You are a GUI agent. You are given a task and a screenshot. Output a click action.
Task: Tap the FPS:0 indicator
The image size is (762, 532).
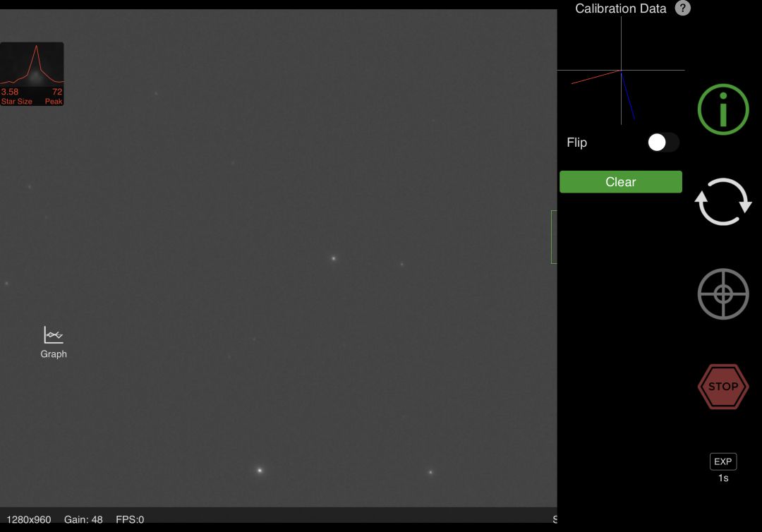click(130, 519)
